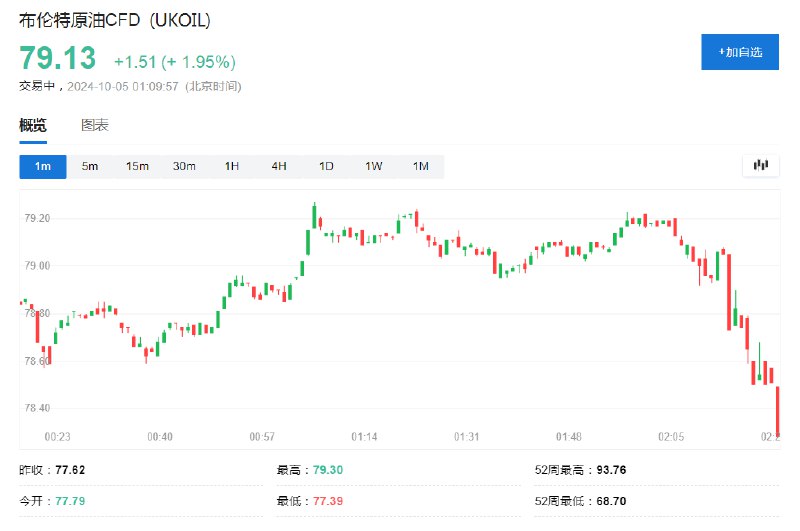Click the 01:14 time axis label
This screenshot has width=800, height=531.
(364, 437)
